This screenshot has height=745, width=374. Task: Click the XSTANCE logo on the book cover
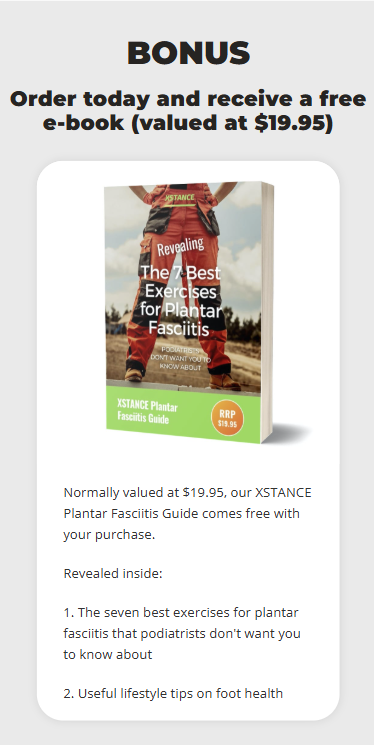point(180,197)
